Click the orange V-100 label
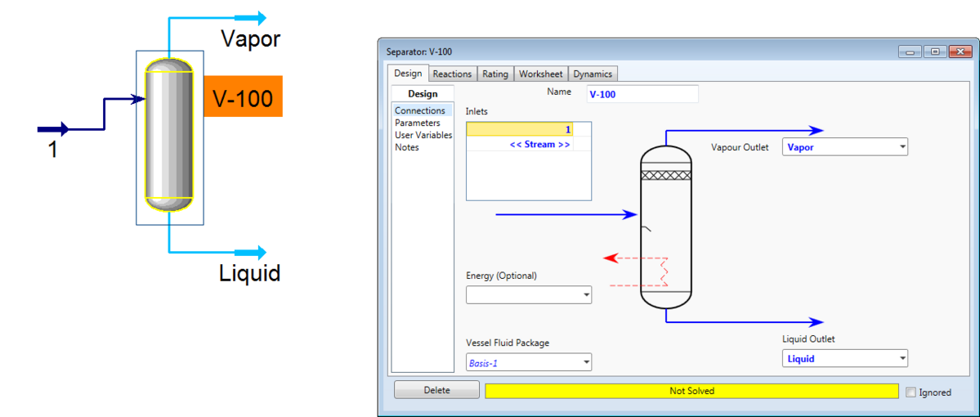This screenshot has height=417, width=980. pyautogui.click(x=243, y=96)
